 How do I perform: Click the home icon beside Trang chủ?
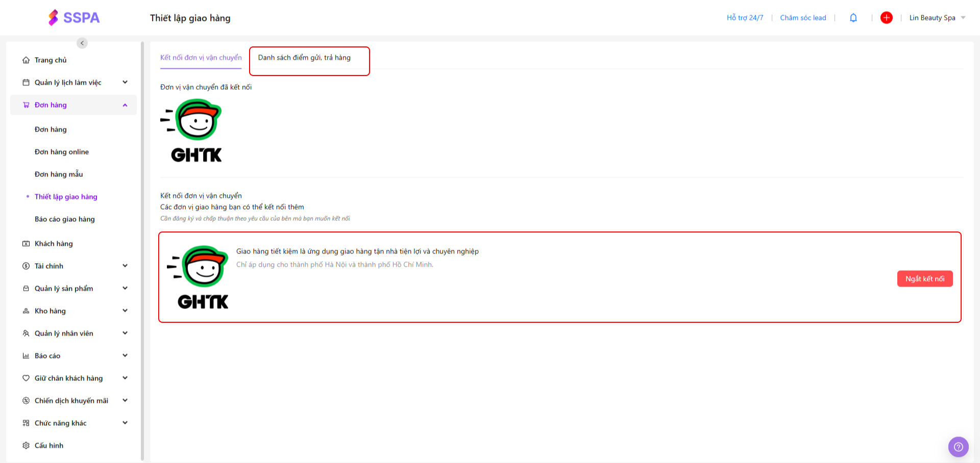(26, 60)
